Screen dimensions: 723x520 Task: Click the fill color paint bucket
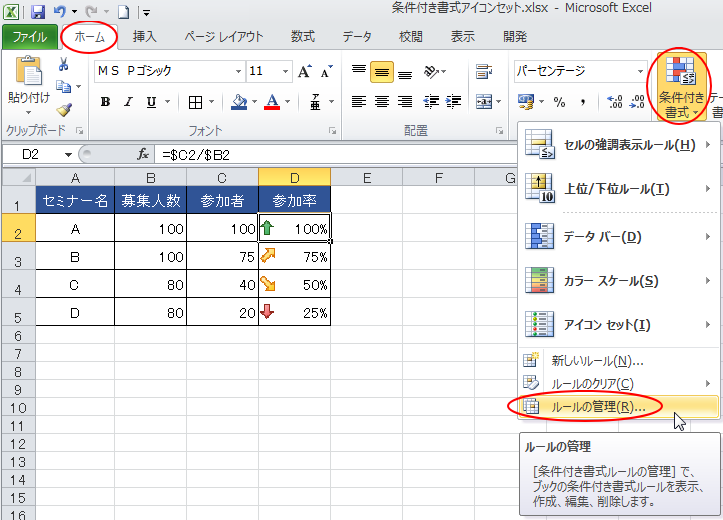coord(239,102)
